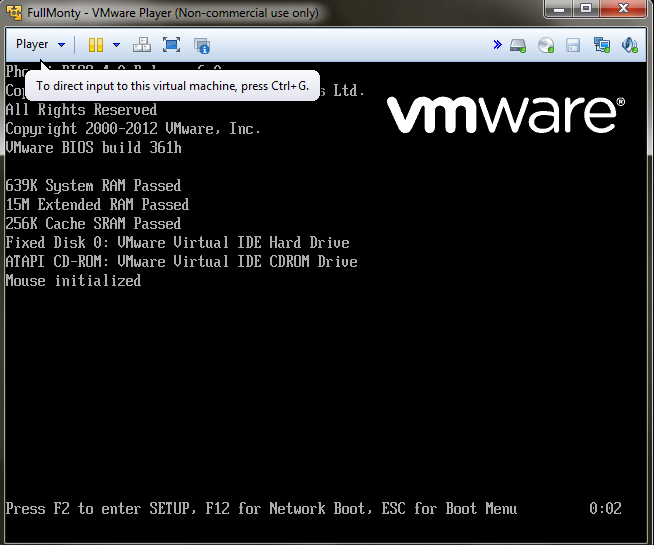Click the floppy drive device icon
Image resolution: width=654 pixels, height=545 pixels.
tap(573, 45)
